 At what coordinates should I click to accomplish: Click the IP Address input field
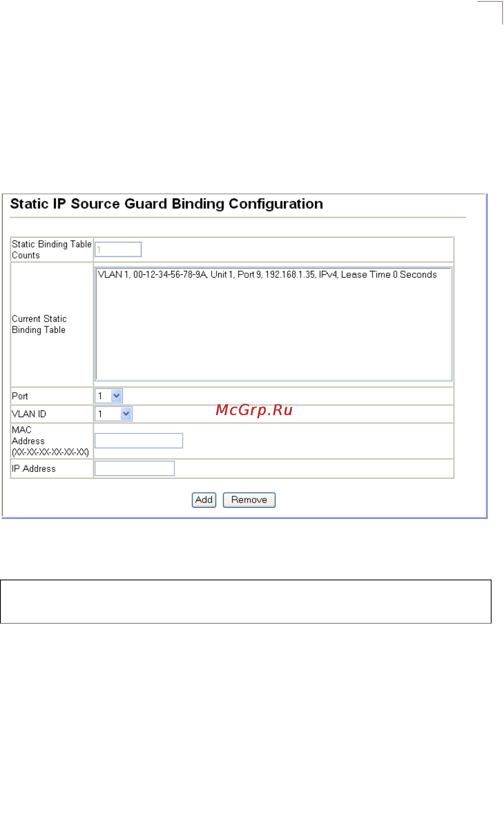point(134,468)
